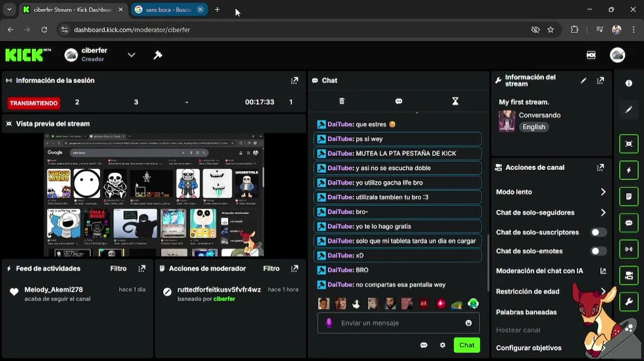
Task: Click the Conversando category label
Action: pos(540,115)
